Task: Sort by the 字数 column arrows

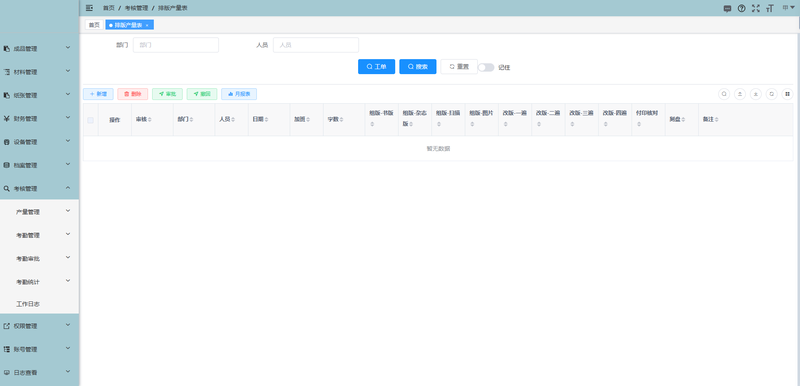Action: (x=341, y=120)
